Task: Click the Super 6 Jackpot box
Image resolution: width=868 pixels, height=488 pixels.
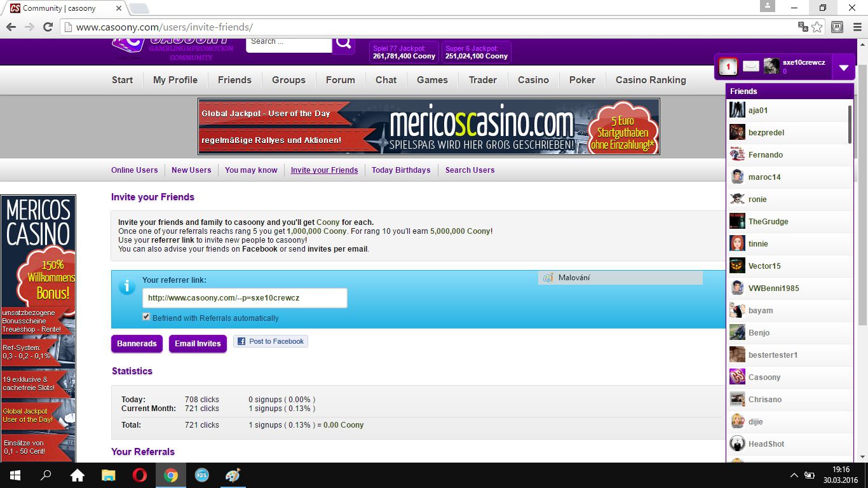Action: [477, 52]
